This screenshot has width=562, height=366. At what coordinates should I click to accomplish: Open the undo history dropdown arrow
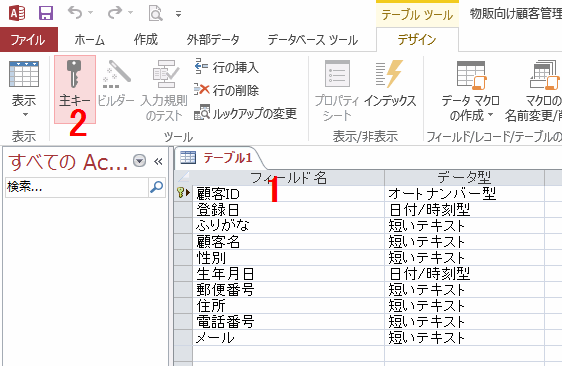(x=91, y=13)
